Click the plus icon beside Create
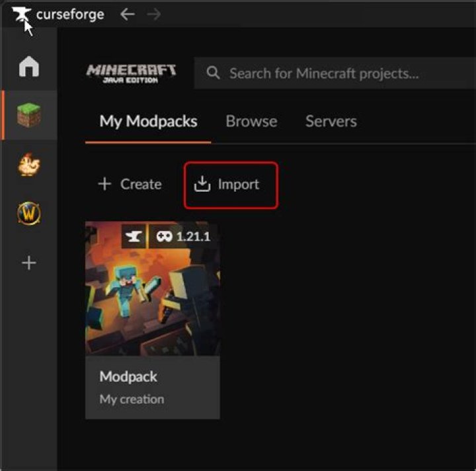The width and height of the screenshot is (476, 471). [x=104, y=184]
